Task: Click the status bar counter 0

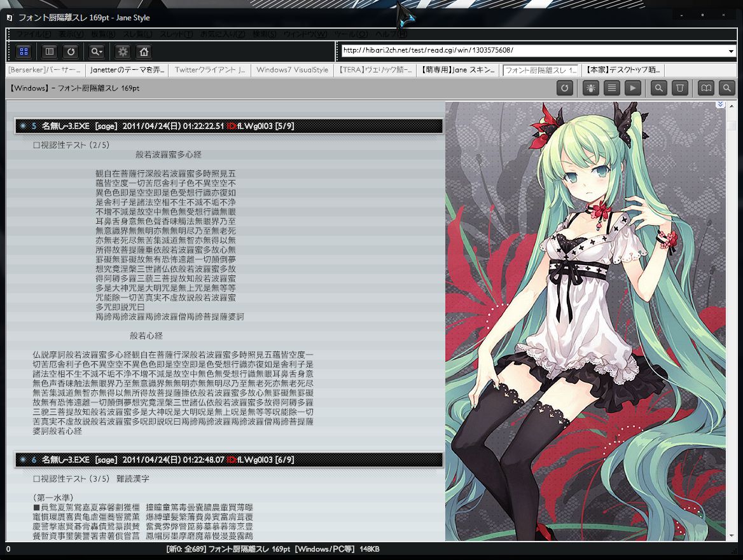Action: [8, 549]
